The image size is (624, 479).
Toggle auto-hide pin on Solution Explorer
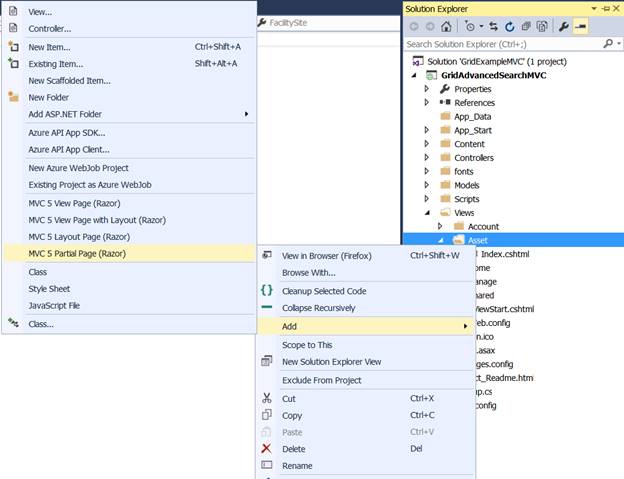point(603,8)
